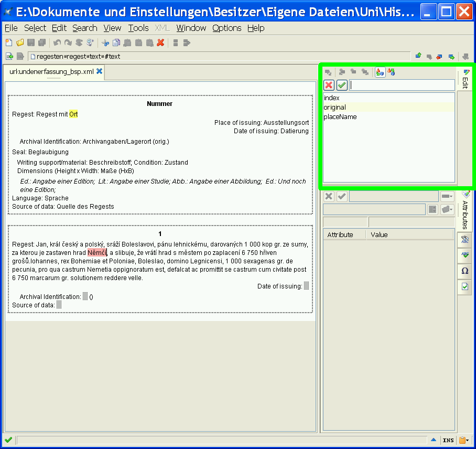Viewport: 476px width, 449px height.
Task: Switch to the Edit side tab
Action: [465, 79]
